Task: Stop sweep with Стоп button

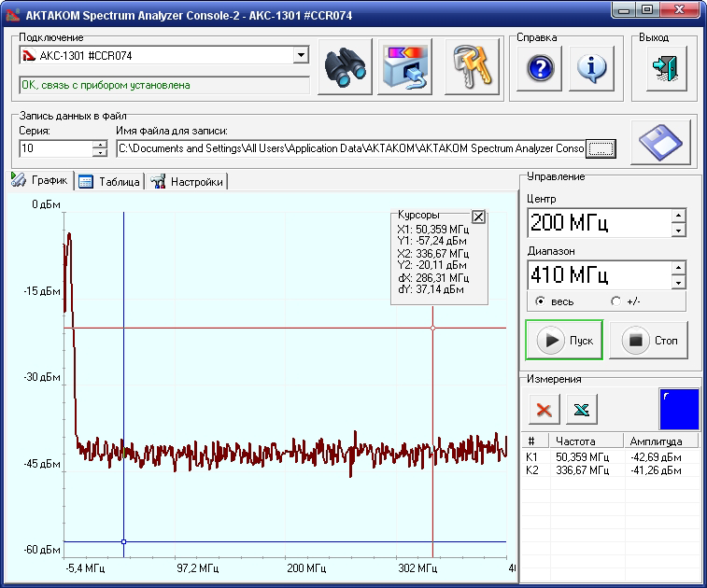Action: point(649,340)
